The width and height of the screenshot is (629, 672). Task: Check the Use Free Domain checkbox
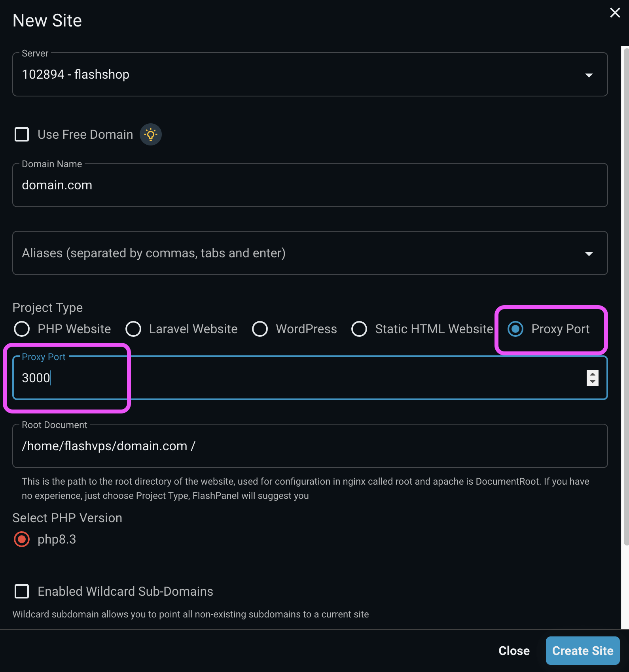pos(22,134)
